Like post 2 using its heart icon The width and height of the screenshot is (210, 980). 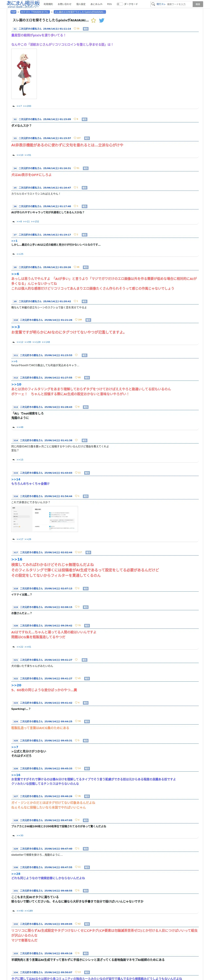click(75, 119)
